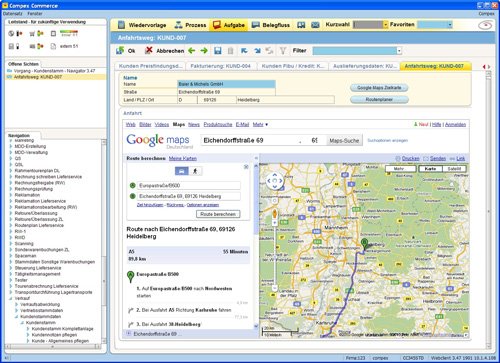Click the Straße field Eichendorffstraße 69

pyautogui.click(x=226, y=92)
